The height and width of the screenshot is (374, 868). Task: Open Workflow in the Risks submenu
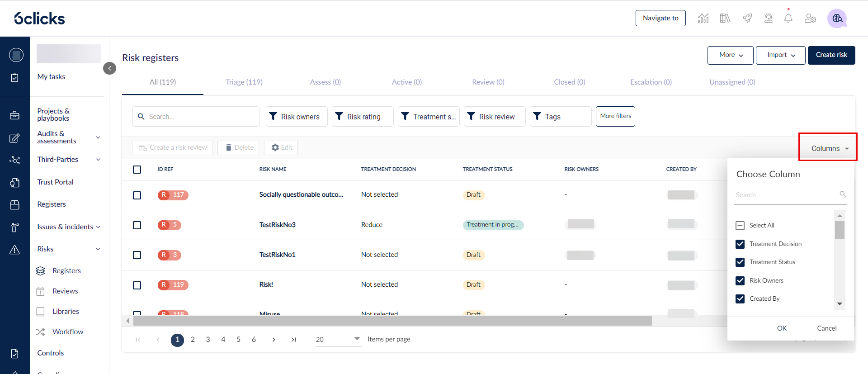tap(68, 331)
